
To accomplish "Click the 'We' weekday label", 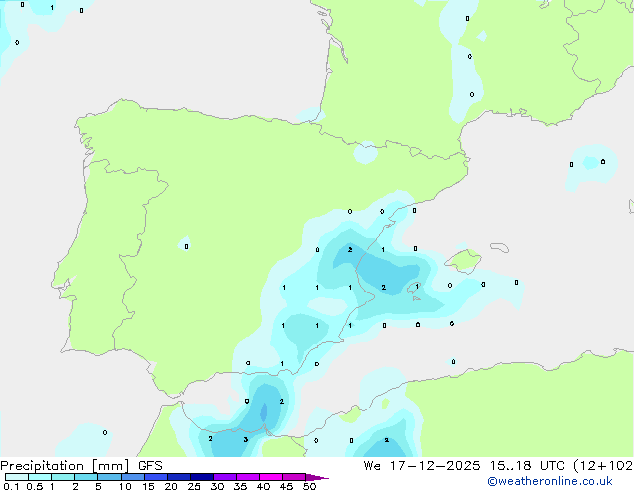I will click(372, 466).
